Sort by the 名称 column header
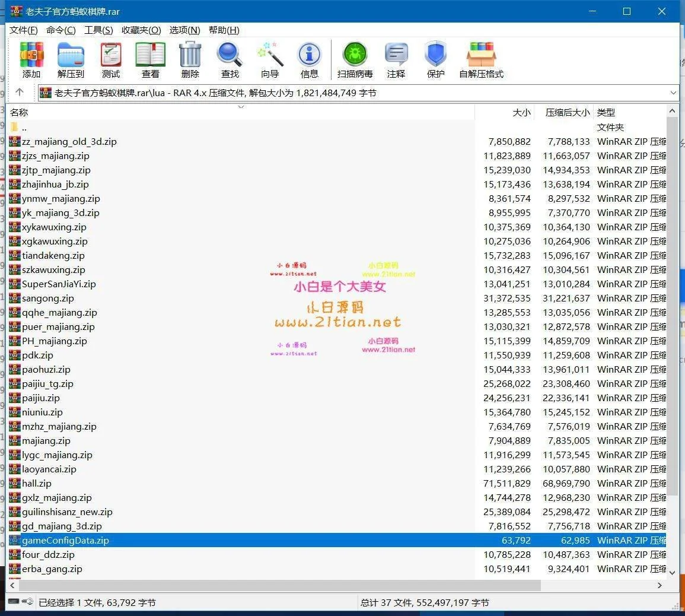Image resolution: width=685 pixels, height=616 pixels. [19, 112]
